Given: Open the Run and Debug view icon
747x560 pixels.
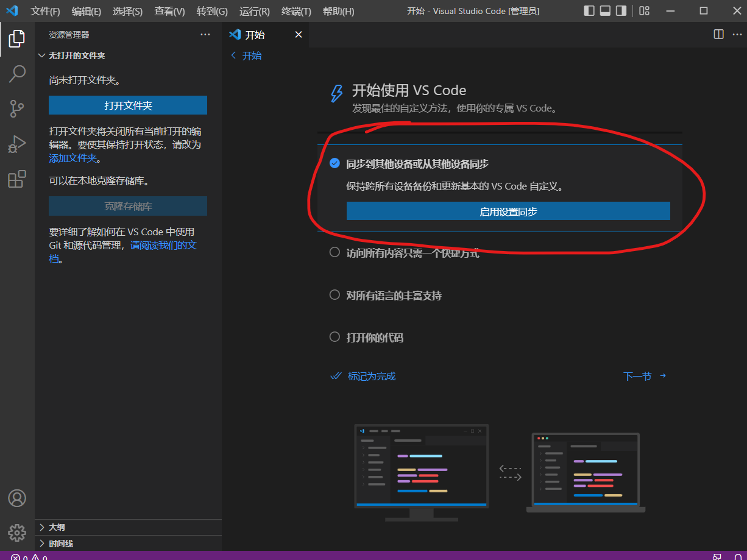Looking at the screenshot, I should [17, 144].
